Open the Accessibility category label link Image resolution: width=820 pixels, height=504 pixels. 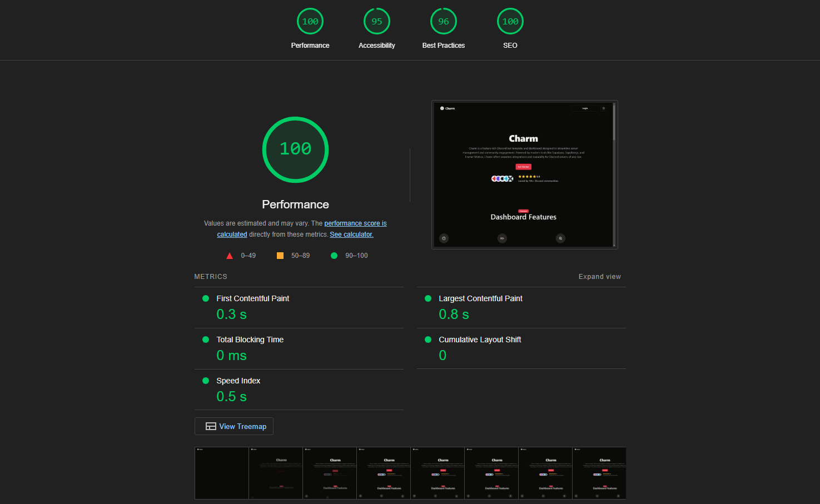[x=377, y=46]
